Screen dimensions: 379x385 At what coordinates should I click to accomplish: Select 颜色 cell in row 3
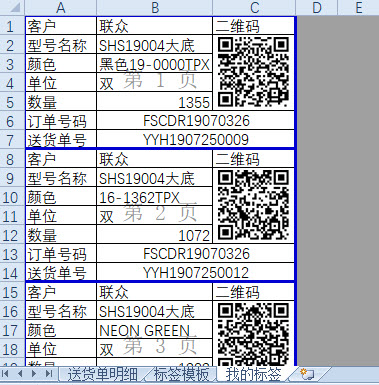coord(61,63)
